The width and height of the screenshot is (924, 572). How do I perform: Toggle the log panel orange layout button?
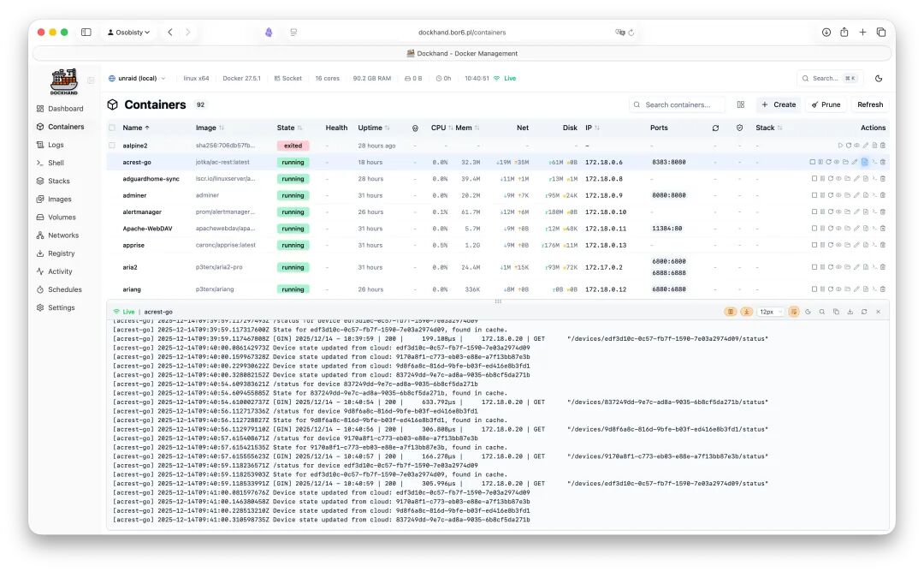pos(730,312)
